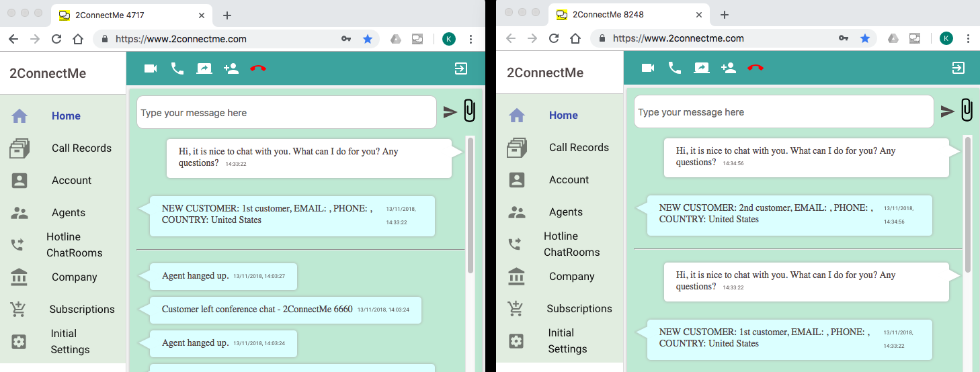
Task: Click 2ConnectMe logo text in right window
Action: coord(545,73)
